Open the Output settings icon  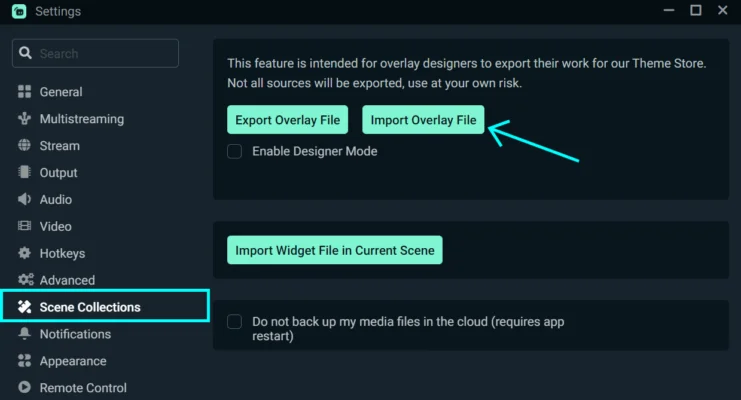click(25, 173)
